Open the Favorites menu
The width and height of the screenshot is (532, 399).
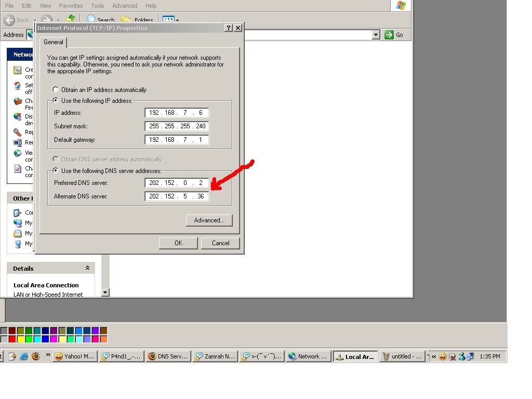[x=71, y=6]
